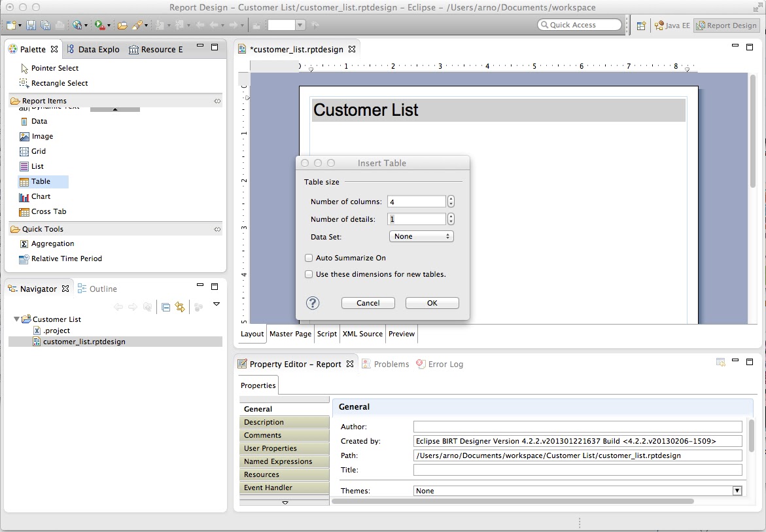Open the Navigator view menu arrow
766x532 pixels.
click(x=217, y=304)
